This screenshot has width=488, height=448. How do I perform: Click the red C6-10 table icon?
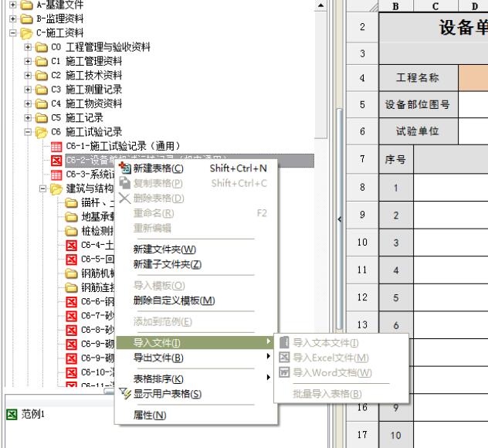[x=71, y=372]
